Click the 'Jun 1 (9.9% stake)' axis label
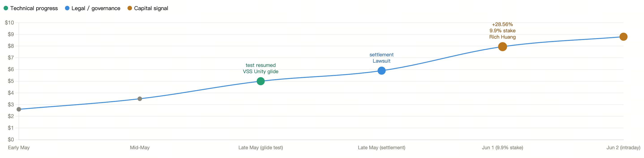644x158 pixels. [503, 148]
